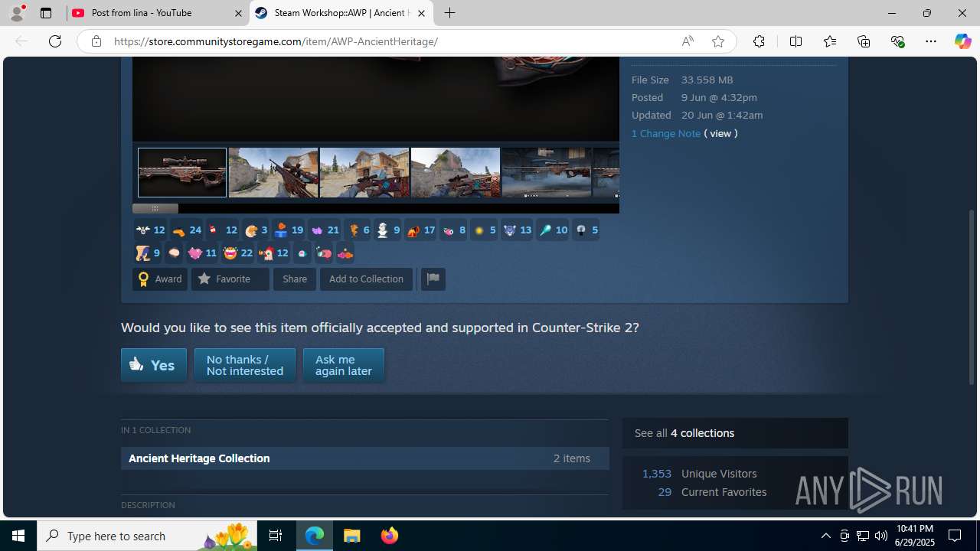The height and width of the screenshot is (551, 980).
Task: Open File Explorer from taskbar
Action: tap(352, 536)
